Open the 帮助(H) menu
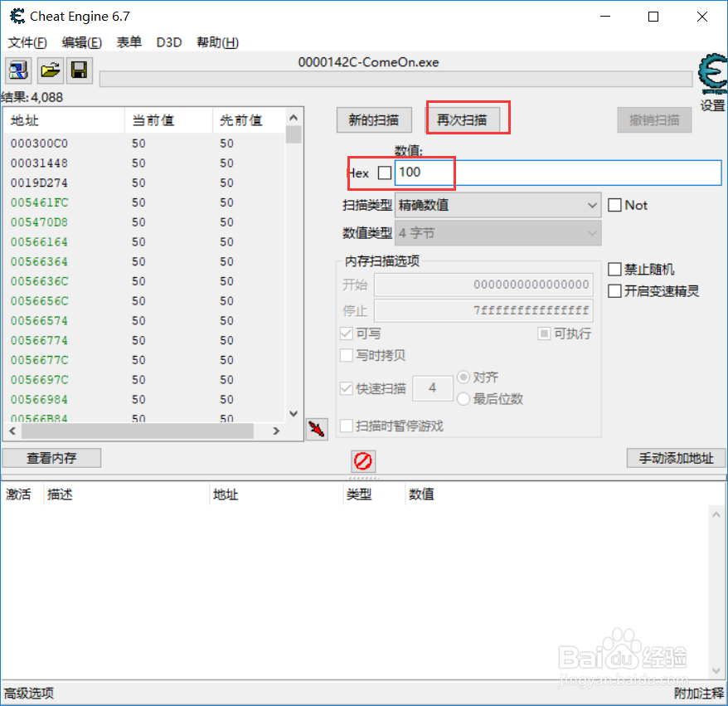The width and height of the screenshot is (728, 706). pyautogui.click(x=218, y=43)
